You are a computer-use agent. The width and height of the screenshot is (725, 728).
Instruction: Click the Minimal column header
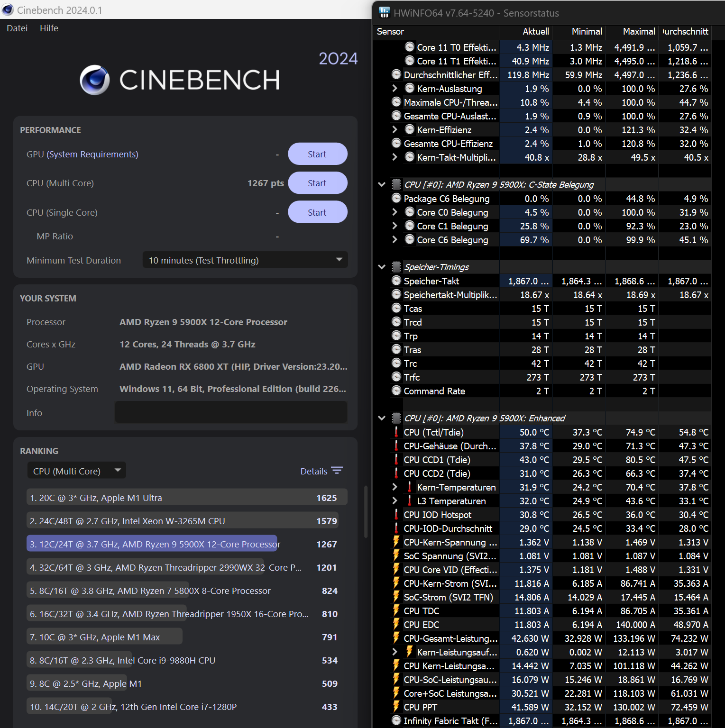[579, 31]
